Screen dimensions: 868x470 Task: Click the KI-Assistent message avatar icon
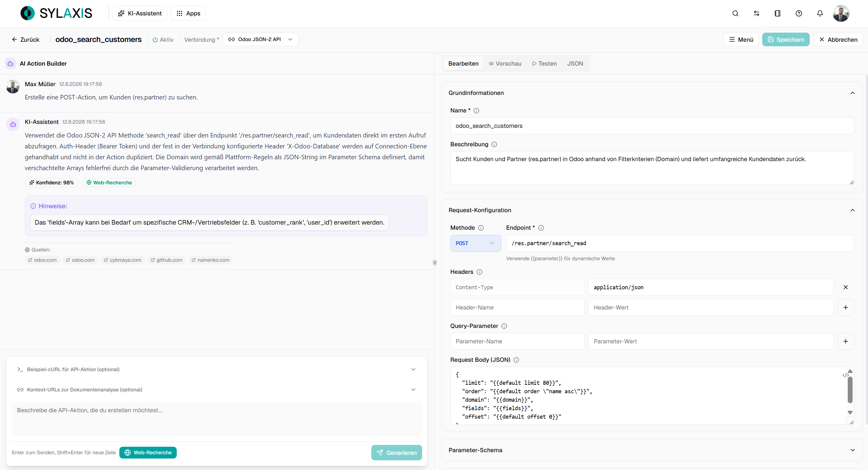(13, 125)
